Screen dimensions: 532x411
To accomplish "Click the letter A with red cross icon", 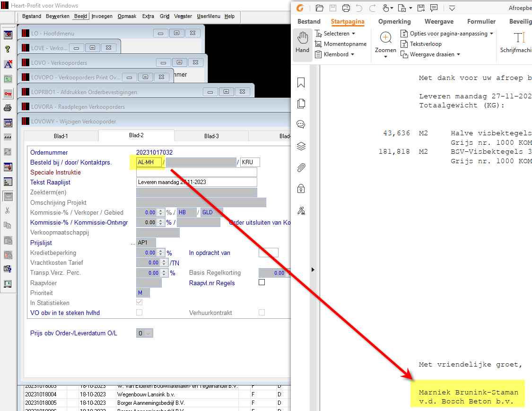I will [x=8, y=64].
